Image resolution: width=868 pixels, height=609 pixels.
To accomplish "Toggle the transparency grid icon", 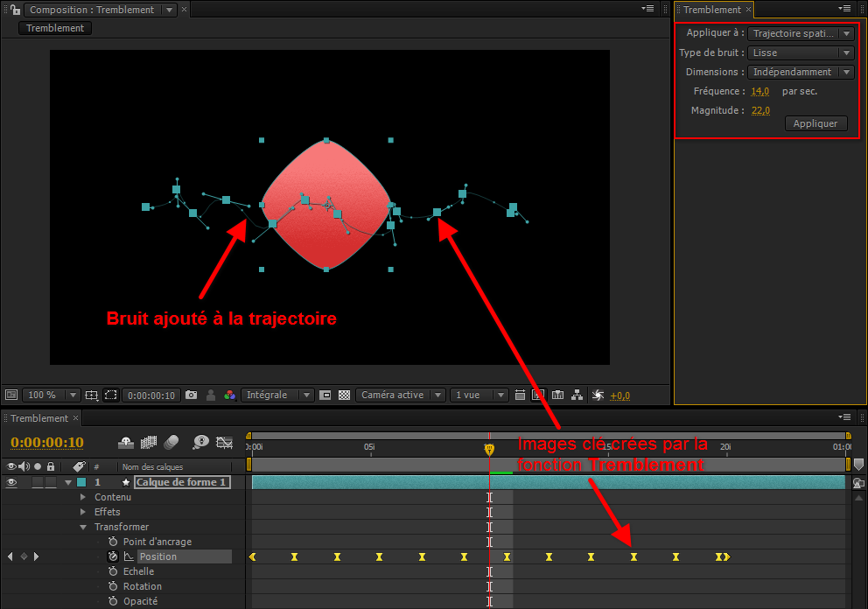I will click(x=345, y=395).
